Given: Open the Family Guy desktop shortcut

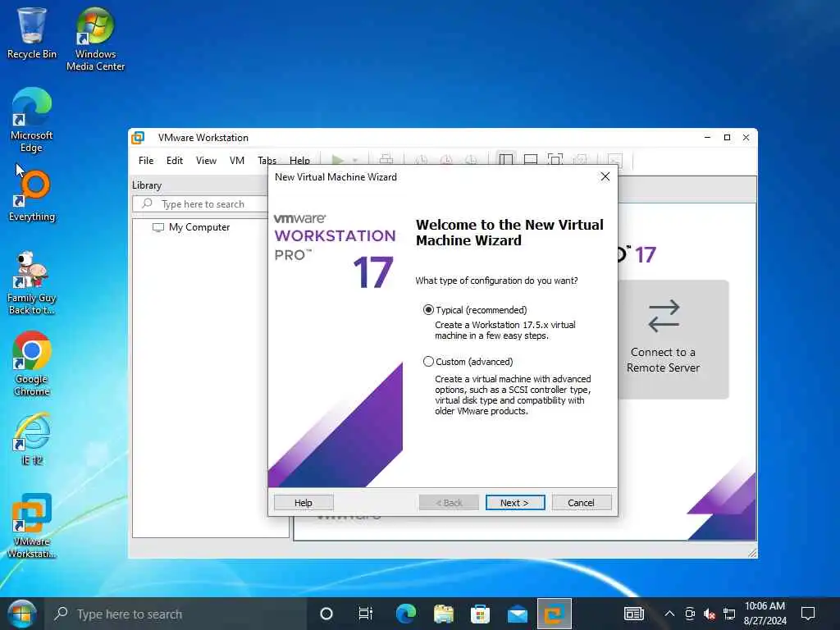Looking at the screenshot, I should (32, 283).
